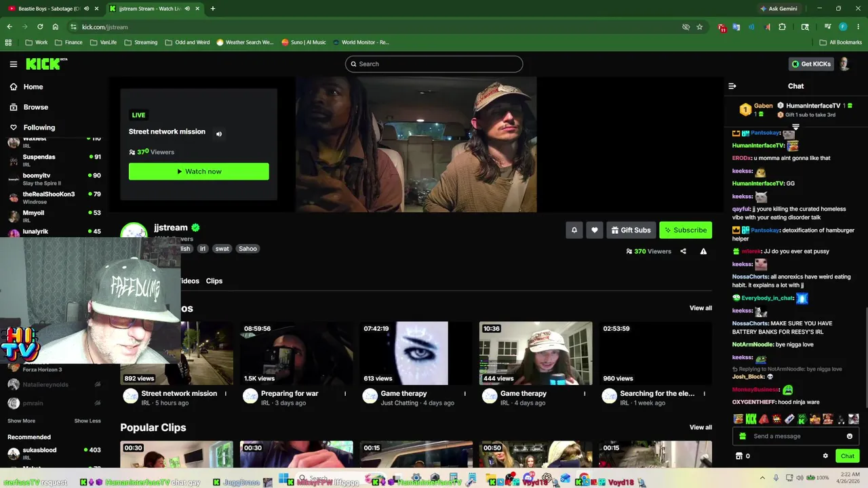Open options for Street network mission video
The width and height of the screenshot is (868, 488).
[226, 394]
